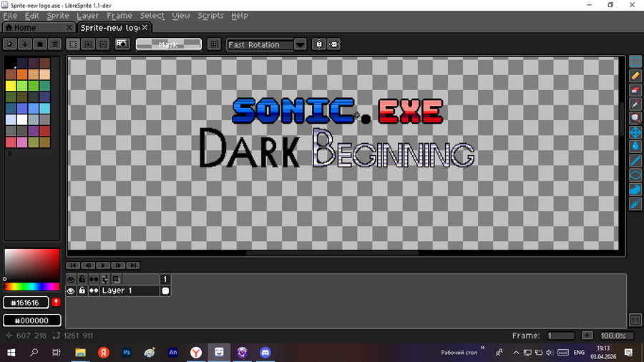Click the palette presets folder button
The height and width of the screenshot is (362, 644).
click(40, 44)
